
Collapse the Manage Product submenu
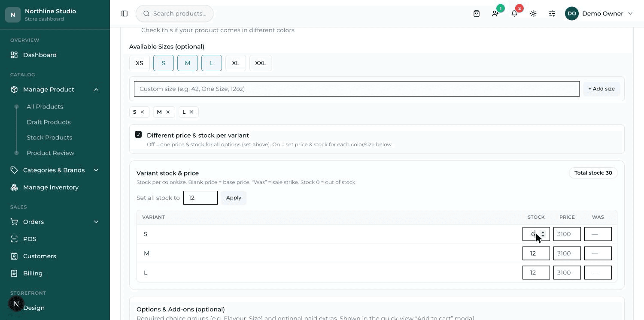pyautogui.click(x=96, y=90)
